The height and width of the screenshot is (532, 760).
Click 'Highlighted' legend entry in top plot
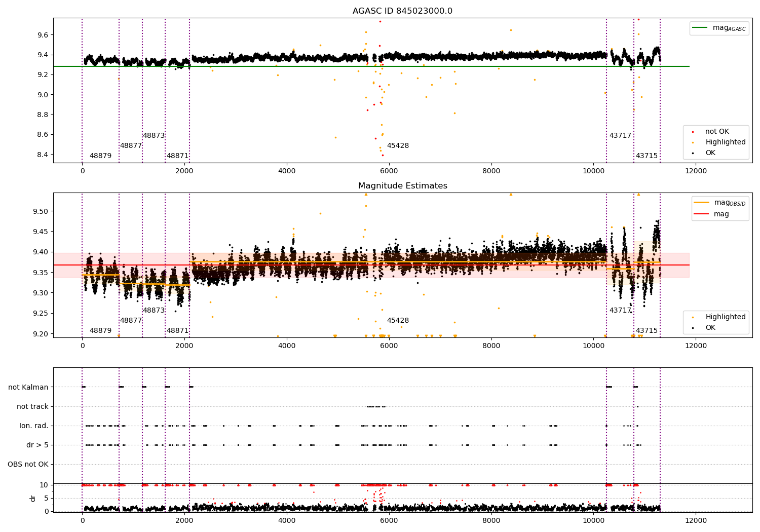(x=725, y=142)
